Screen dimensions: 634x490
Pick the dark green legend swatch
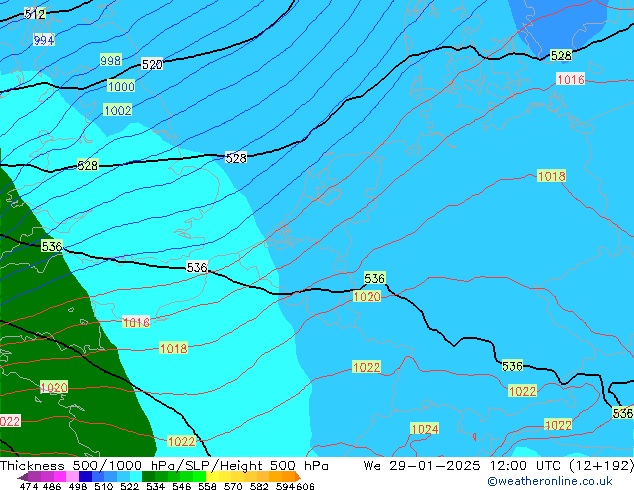pyautogui.click(x=148, y=476)
